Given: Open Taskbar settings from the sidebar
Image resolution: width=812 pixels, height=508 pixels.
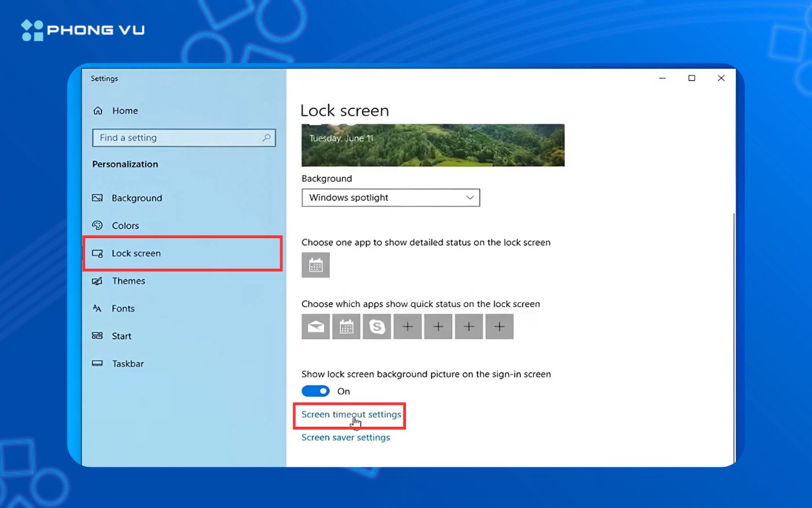Looking at the screenshot, I should [127, 364].
